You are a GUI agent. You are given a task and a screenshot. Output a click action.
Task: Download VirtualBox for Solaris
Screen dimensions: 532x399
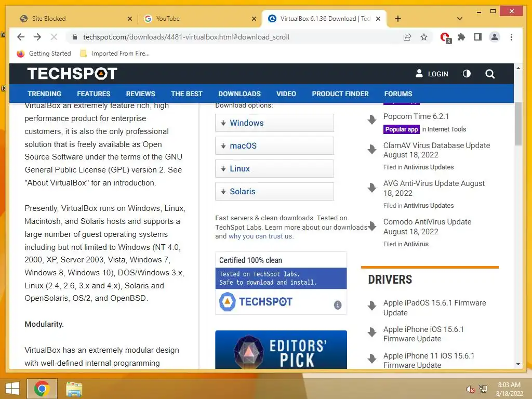coord(274,191)
